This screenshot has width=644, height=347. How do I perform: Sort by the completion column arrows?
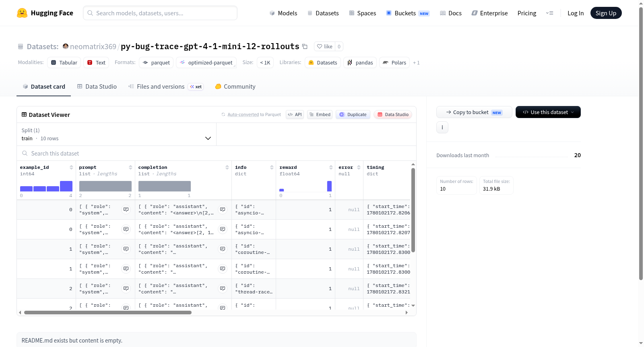click(227, 167)
